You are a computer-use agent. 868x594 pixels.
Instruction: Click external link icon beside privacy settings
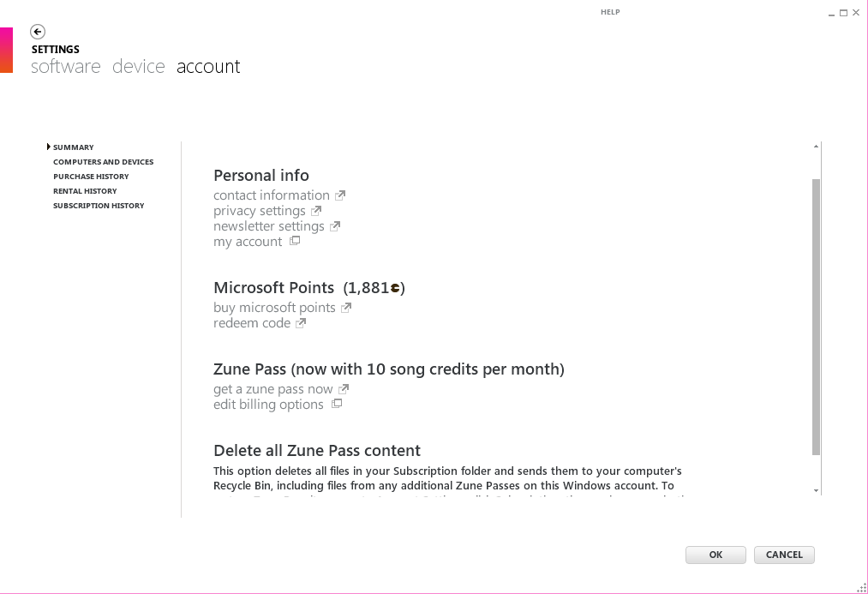click(316, 211)
